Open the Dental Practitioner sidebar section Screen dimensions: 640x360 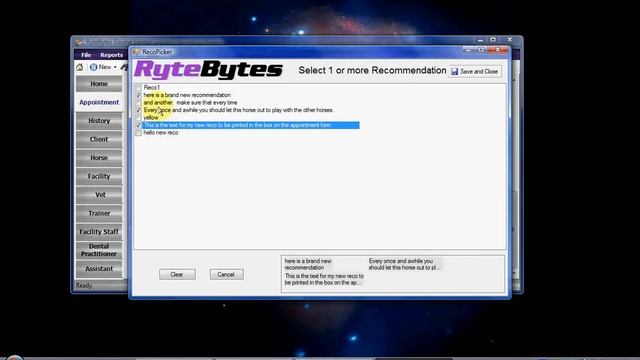tap(99, 250)
